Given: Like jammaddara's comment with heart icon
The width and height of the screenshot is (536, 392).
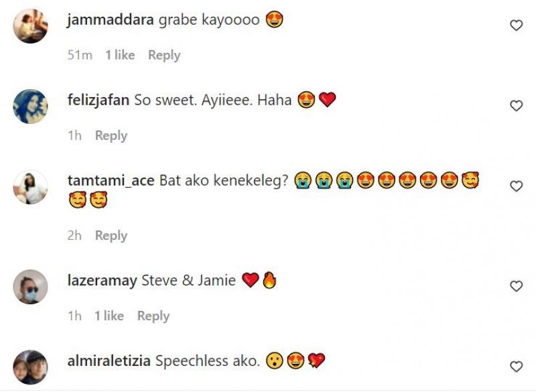Looking at the screenshot, I should [516, 25].
